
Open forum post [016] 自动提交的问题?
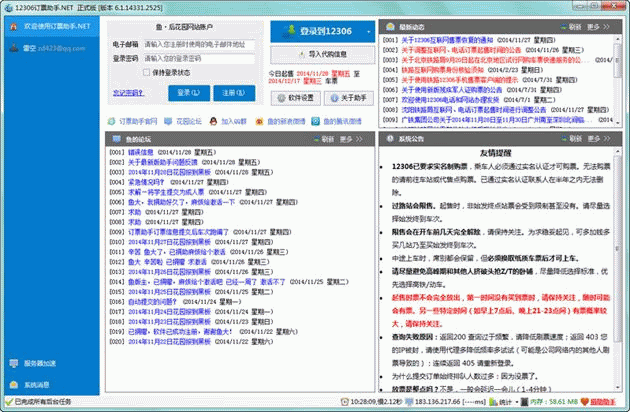(152, 302)
